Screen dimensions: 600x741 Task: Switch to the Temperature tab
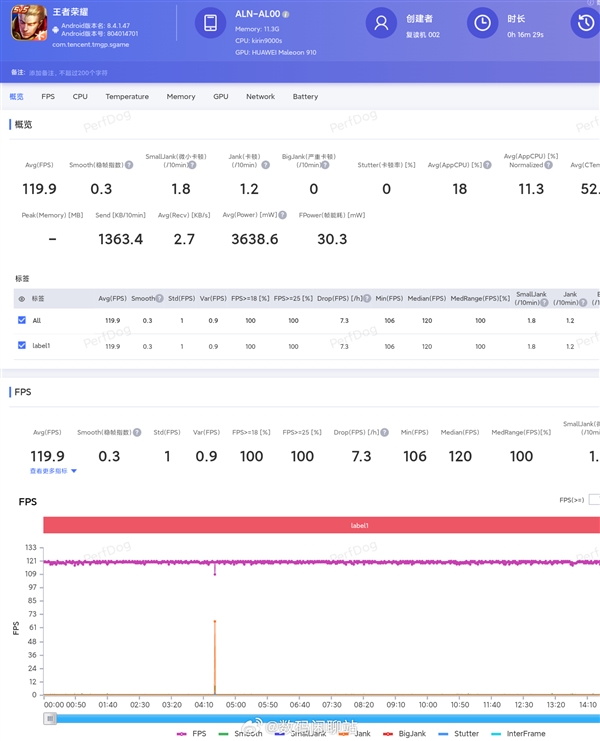point(127,97)
